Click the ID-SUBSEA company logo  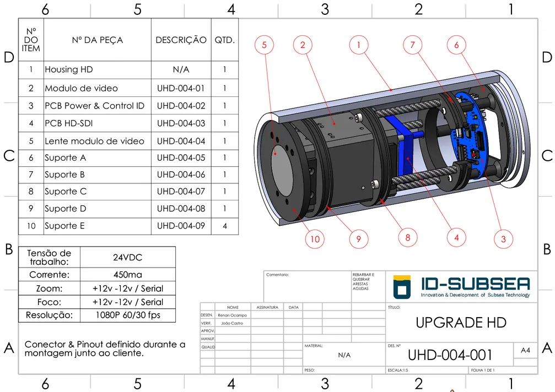(x=461, y=287)
